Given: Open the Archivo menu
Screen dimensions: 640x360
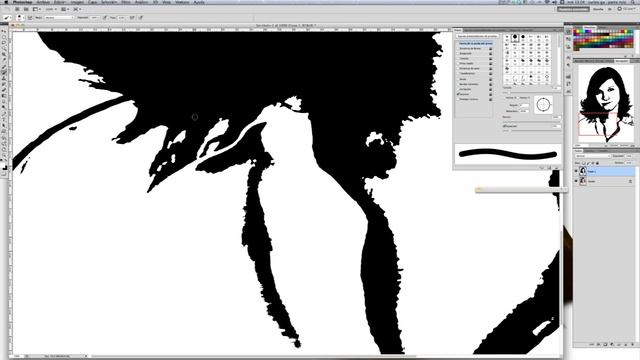Looking at the screenshot, I should coord(43,2).
